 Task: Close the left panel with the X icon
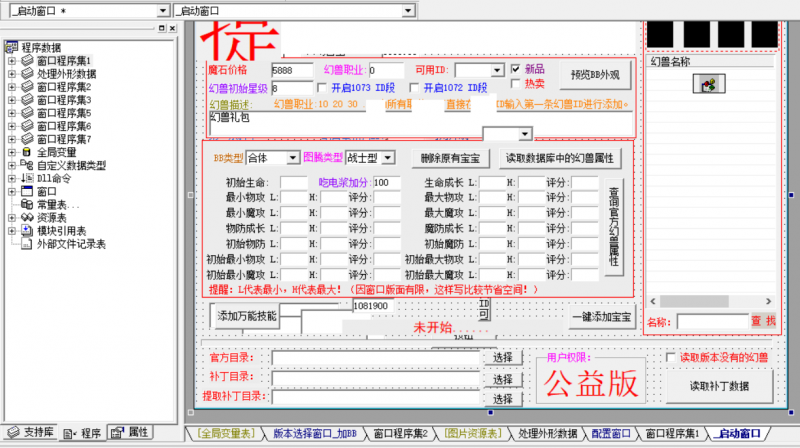172,28
